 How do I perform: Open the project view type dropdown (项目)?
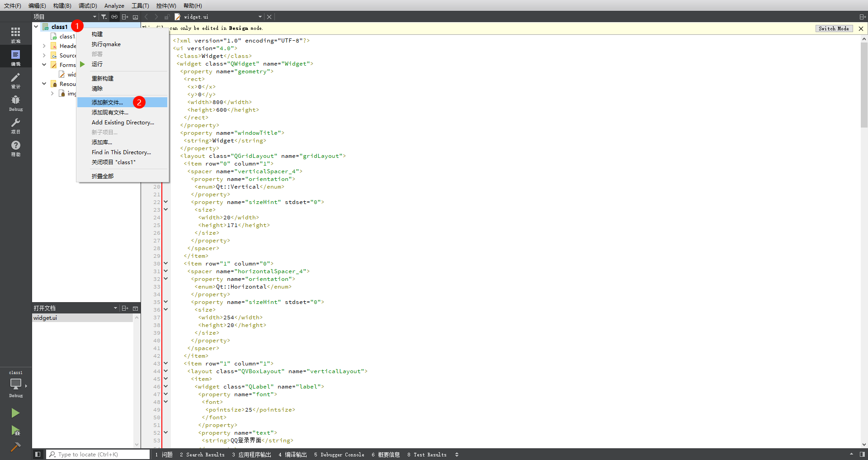click(65, 17)
